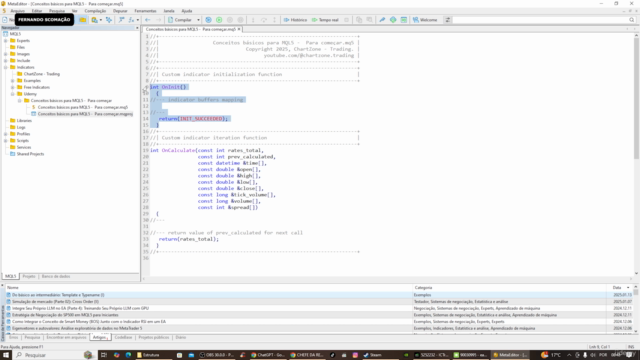Focus the toolbar search input field
This screenshot has height=360, width=640.
(x=540, y=20)
